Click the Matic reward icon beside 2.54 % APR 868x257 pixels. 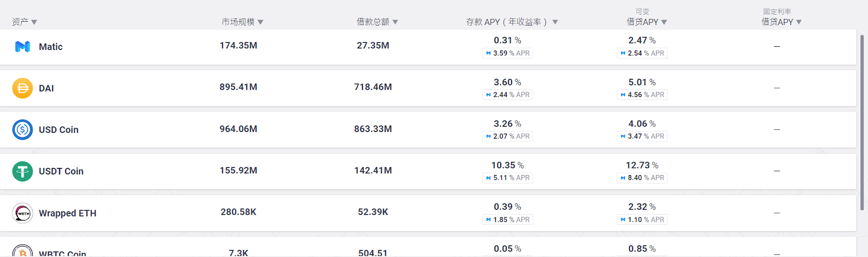click(x=623, y=53)
